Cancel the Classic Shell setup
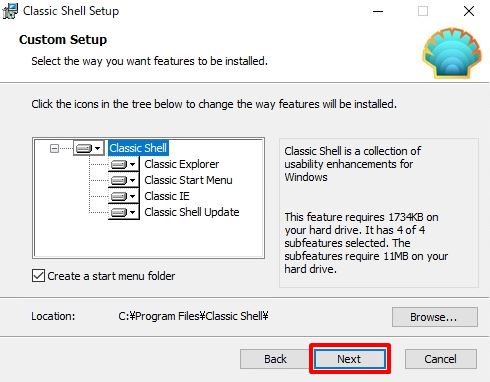Viewport: 490px width, 382px height. pos(441,359)
